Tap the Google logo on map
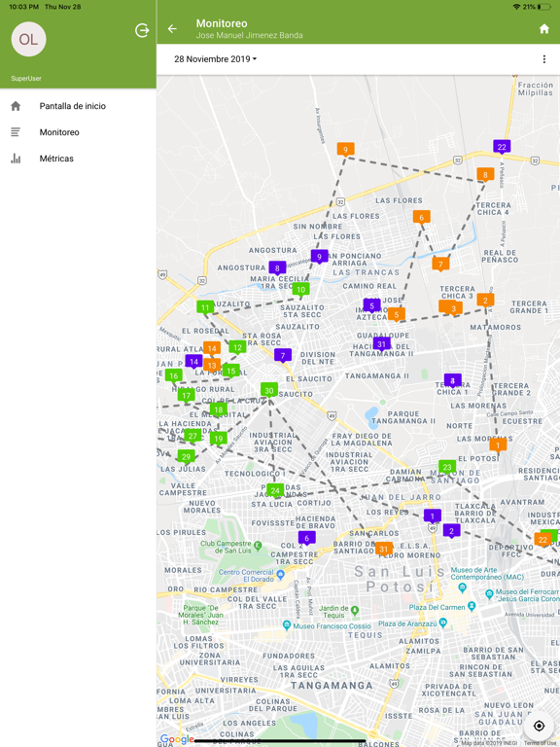The width and height of the screenshot is (560, 747). [x=177, y=740]
